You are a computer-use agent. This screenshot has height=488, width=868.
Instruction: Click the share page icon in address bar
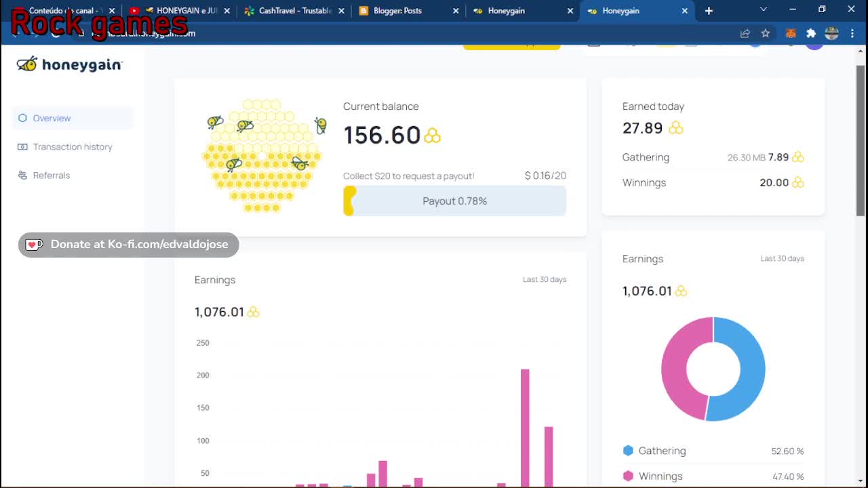tap(745, 33)
